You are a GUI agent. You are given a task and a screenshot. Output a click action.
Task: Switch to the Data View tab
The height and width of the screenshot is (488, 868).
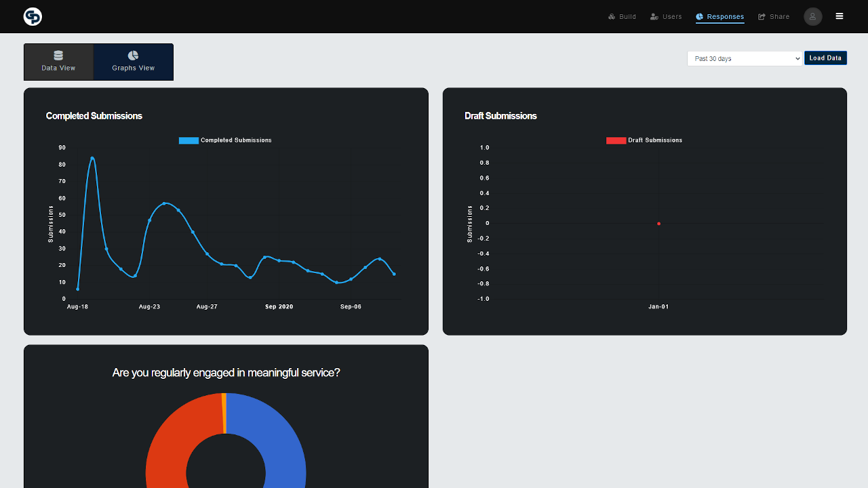coord(58,62)
